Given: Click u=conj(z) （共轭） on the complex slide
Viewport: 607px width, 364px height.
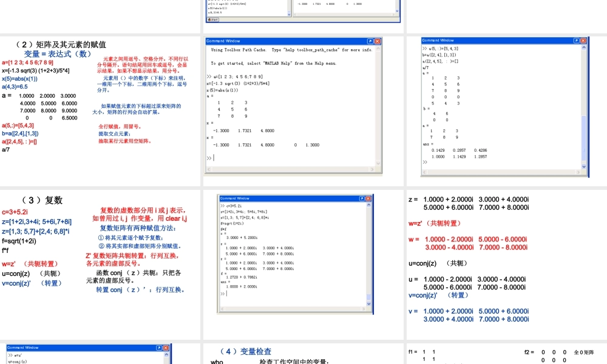Looking at the screenshot, I should 32,274.
